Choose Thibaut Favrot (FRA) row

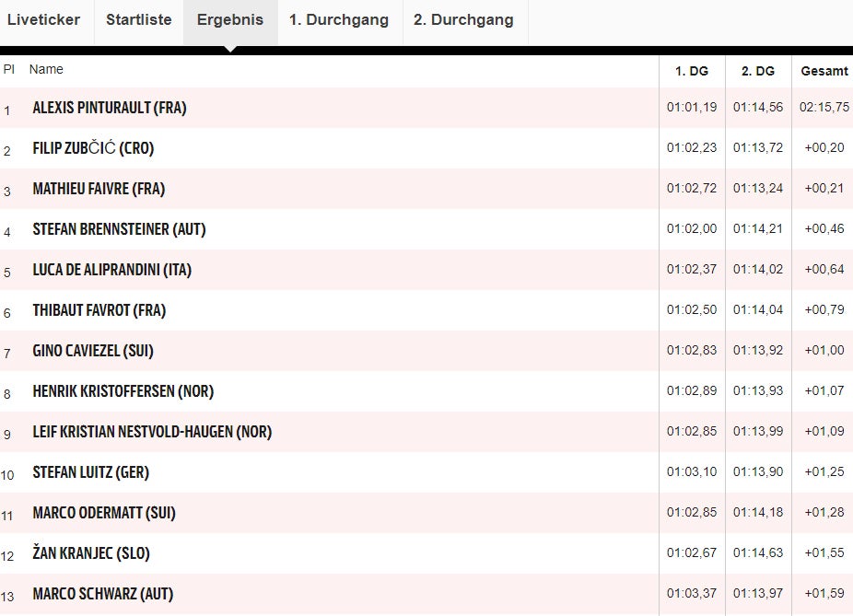click(x=99, y=310)
